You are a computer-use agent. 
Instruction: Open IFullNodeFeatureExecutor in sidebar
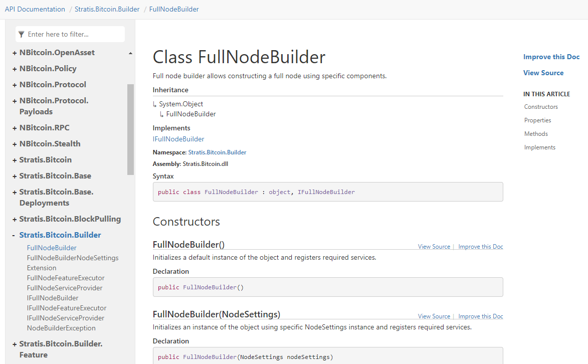click(67, 308)
